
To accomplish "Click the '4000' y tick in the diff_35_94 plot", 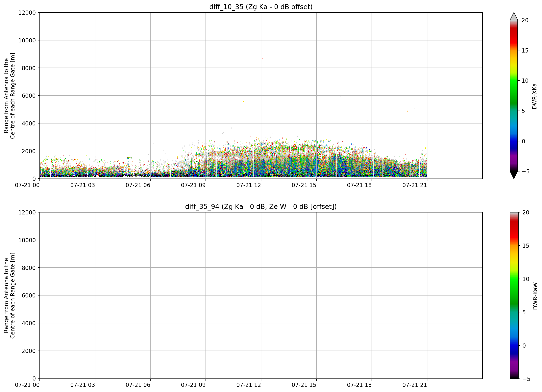I will pos(29,323).
